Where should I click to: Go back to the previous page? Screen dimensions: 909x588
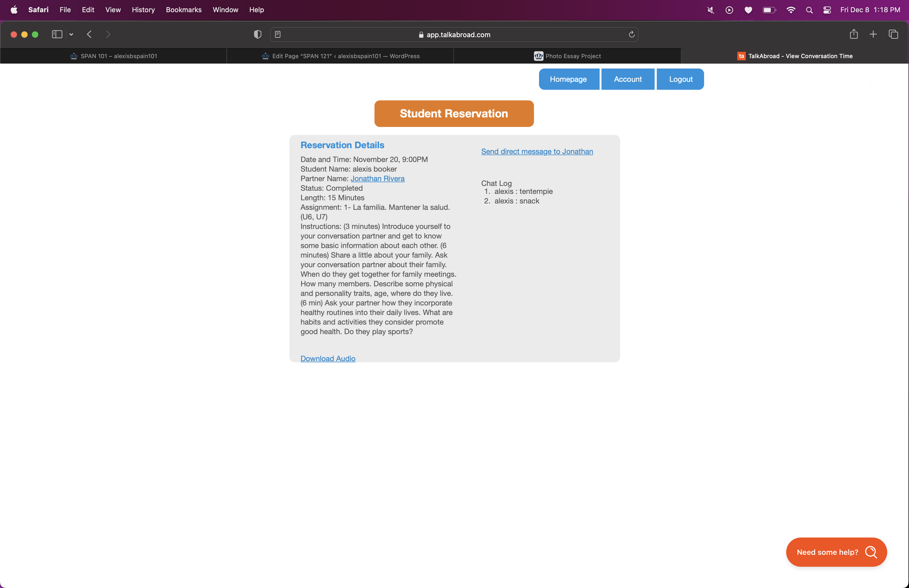(x=89, y=34)
